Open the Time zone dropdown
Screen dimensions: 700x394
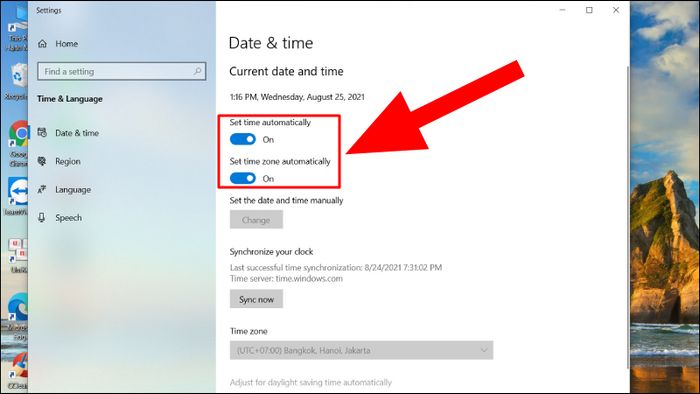pyautogui.click(x=362, y=350)
